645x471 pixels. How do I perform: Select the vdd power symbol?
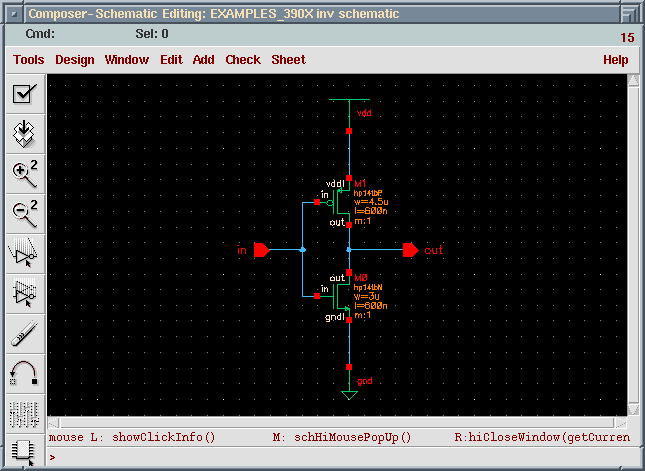pyautogui.click(x=349, y=113)
